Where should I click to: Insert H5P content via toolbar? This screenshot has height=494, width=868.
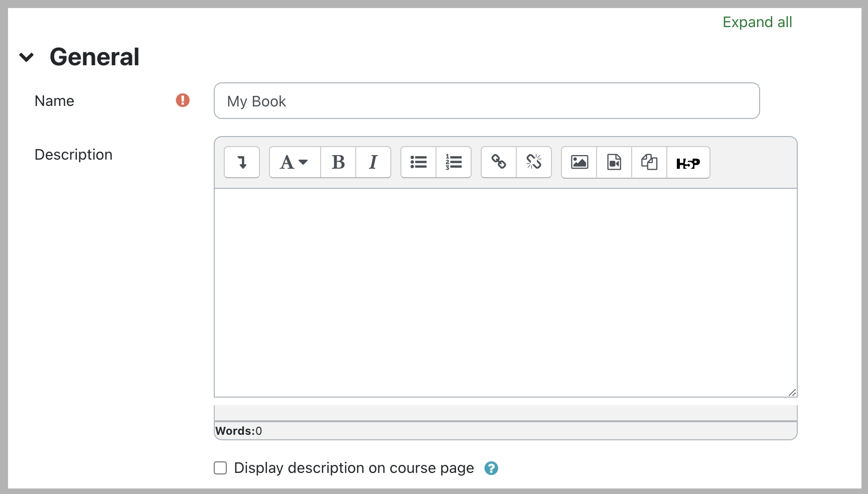688,163
